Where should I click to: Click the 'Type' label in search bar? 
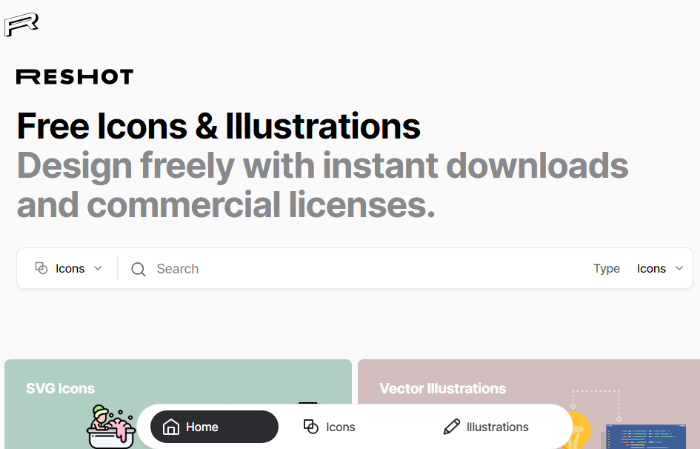(606, 269)
